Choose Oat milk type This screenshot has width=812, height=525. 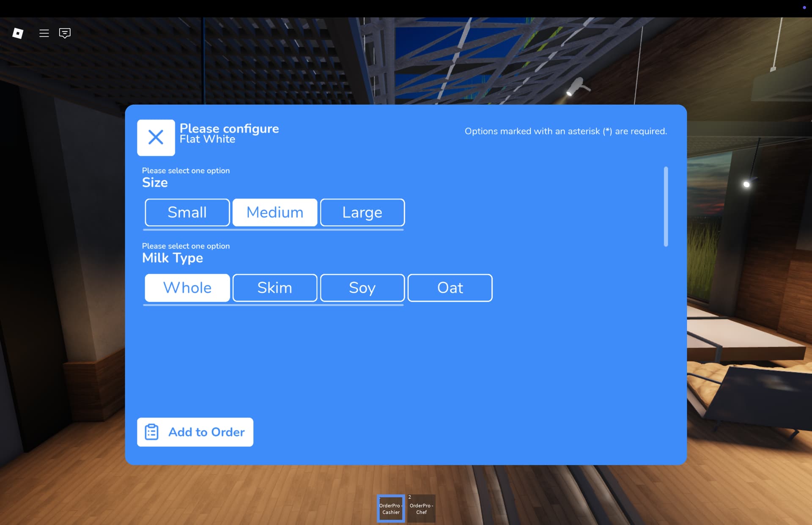(450, 288)
